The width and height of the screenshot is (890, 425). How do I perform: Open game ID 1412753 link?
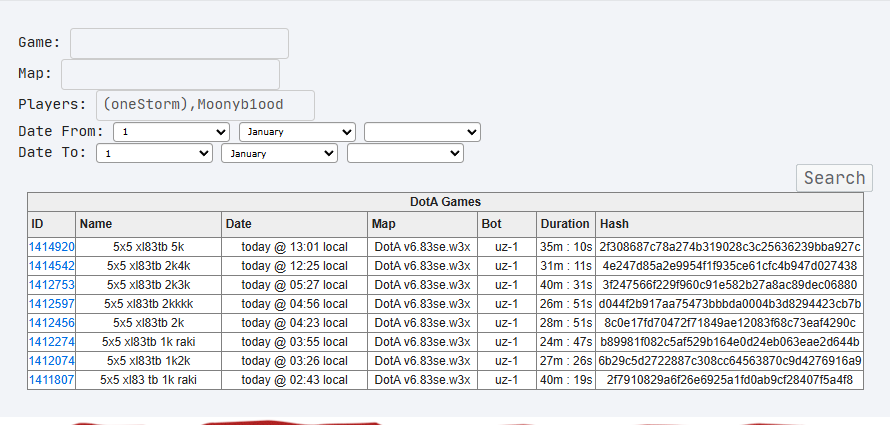(x=52, y=285)
